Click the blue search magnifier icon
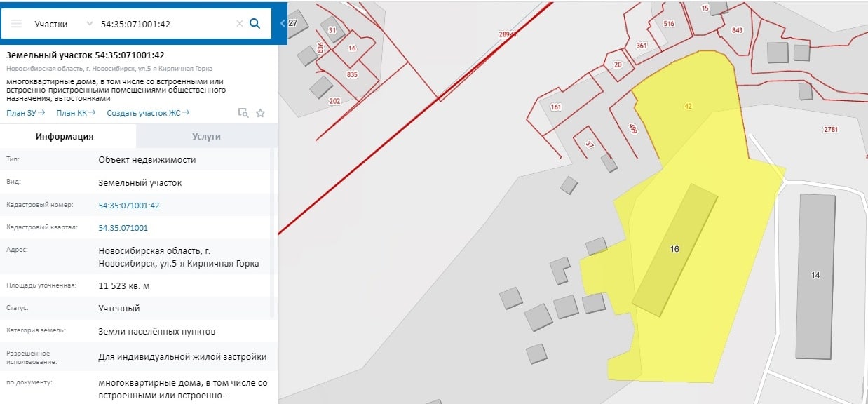 pos(255,23)
